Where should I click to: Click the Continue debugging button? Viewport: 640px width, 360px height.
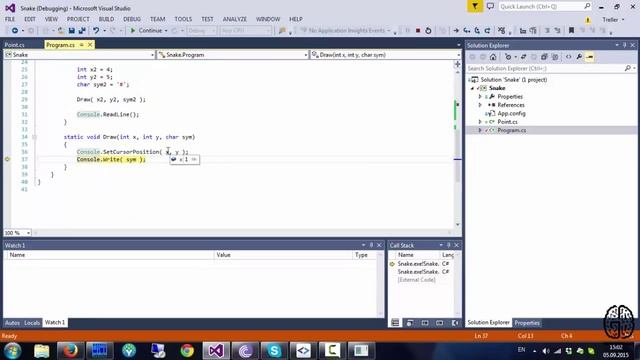point(146,31)
